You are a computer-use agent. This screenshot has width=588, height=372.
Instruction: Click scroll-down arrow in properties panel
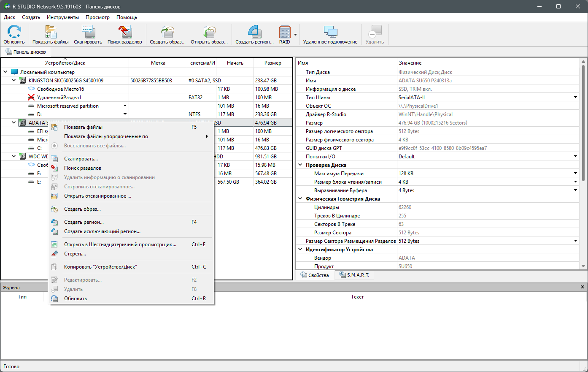(x=583, y=266)
